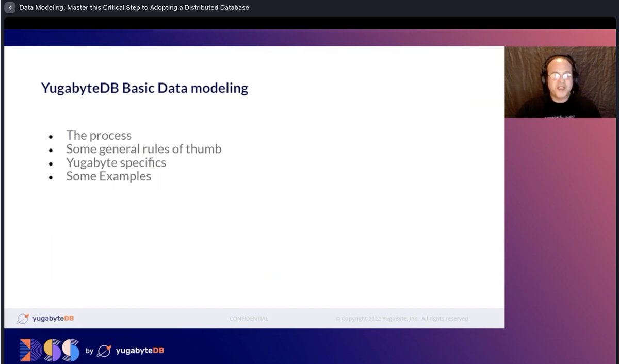
Task: Click the bullet 'Some Examples'
Action: coord(109,176)
